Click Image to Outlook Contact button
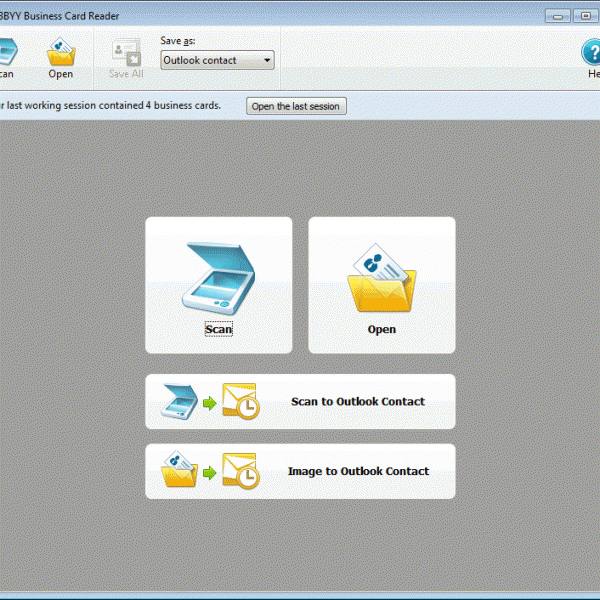The width and height of the screenshot is (600, 600). click(300, 471)
